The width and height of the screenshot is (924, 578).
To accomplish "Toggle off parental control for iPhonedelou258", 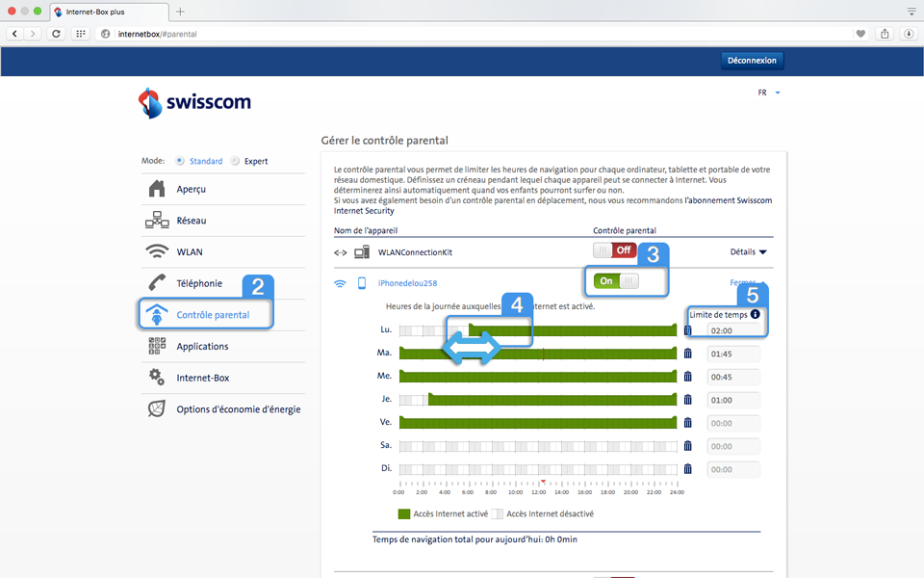I will point(616,281).
